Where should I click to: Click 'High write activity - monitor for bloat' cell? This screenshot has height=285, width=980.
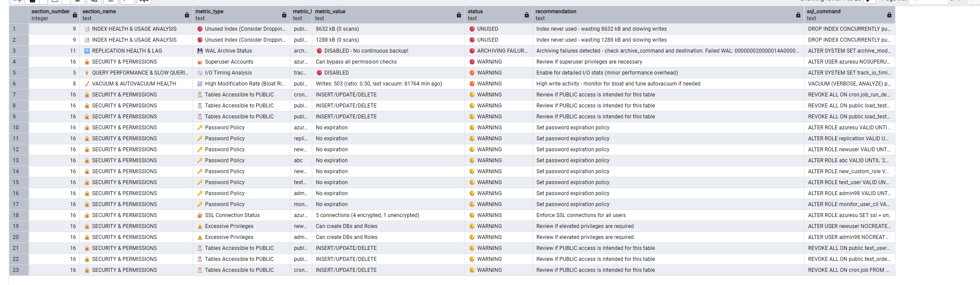tap(668, 84)
